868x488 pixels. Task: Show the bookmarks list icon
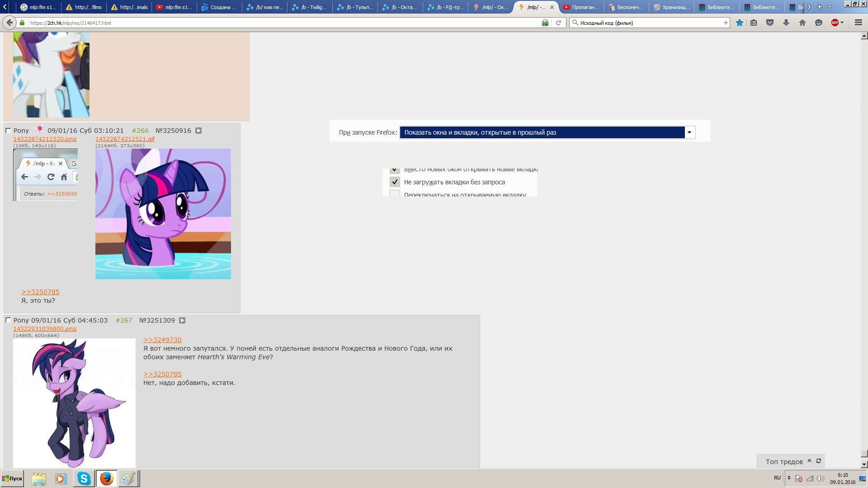[x=754, y=23]
